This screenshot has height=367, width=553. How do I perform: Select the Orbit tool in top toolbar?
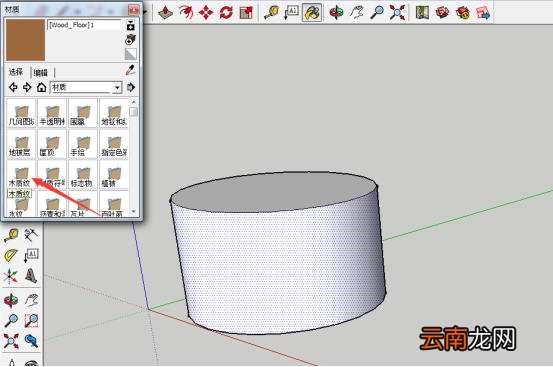tap(336, 13)
